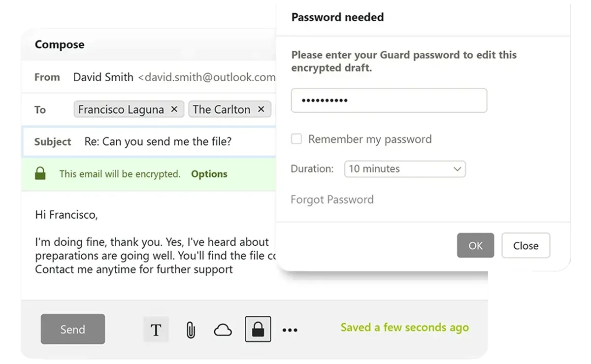This screenshot has height=364, width=591.
Task: Click the Send button
Action: click(73, 329)
